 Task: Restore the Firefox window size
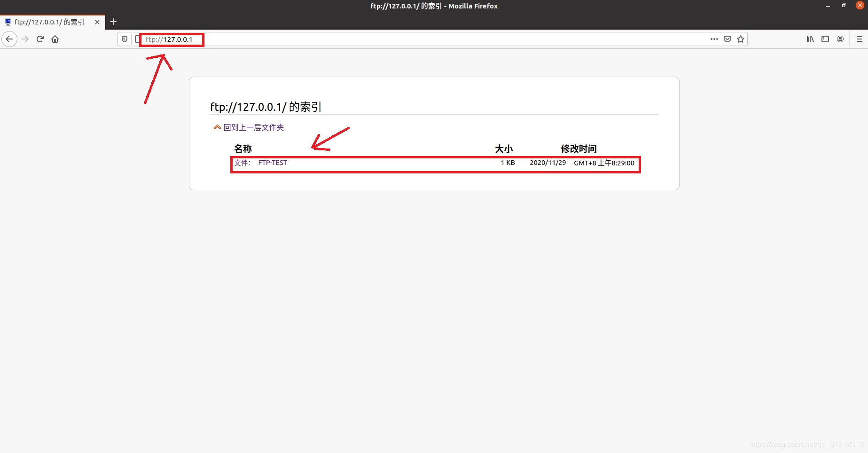click(844, 6)
